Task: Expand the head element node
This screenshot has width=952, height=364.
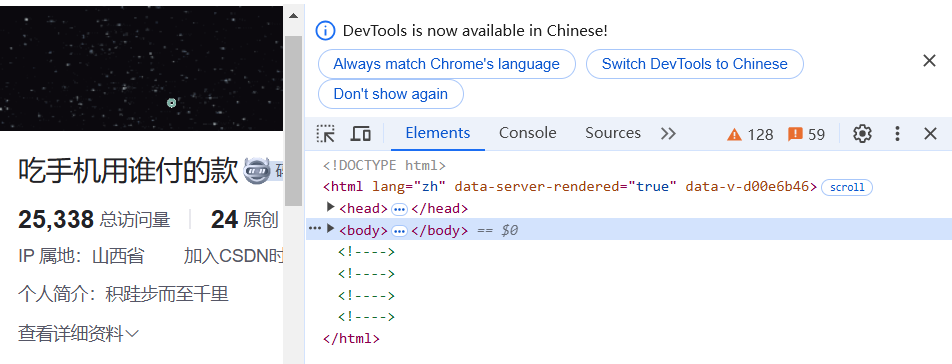Action: (x=330, y=207)
